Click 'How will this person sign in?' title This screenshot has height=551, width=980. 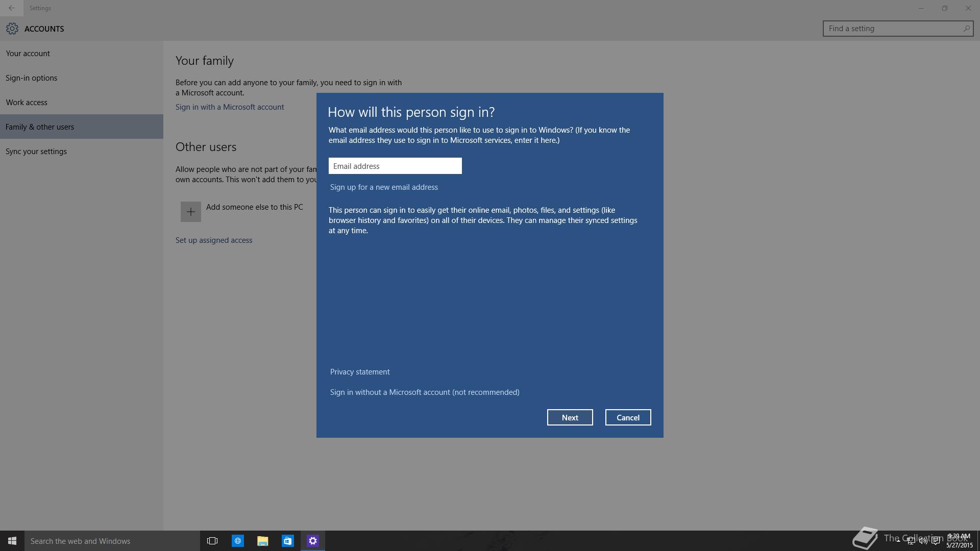tap(411, 112)
